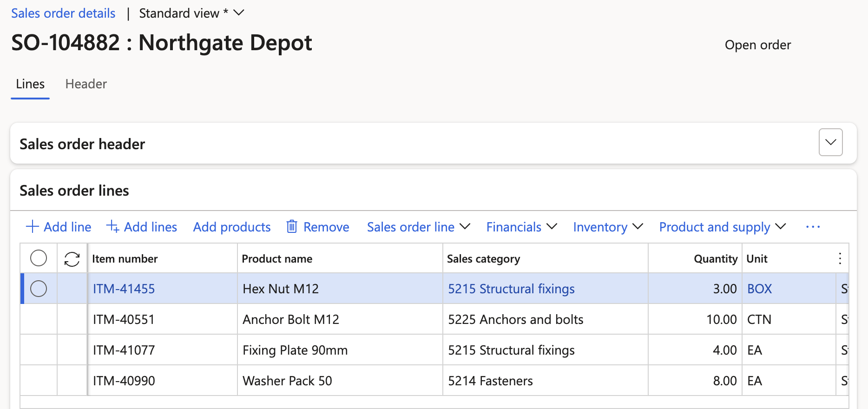Click the Hex Nut M12 product name
The image size is (868, 409).
point(281,289)
